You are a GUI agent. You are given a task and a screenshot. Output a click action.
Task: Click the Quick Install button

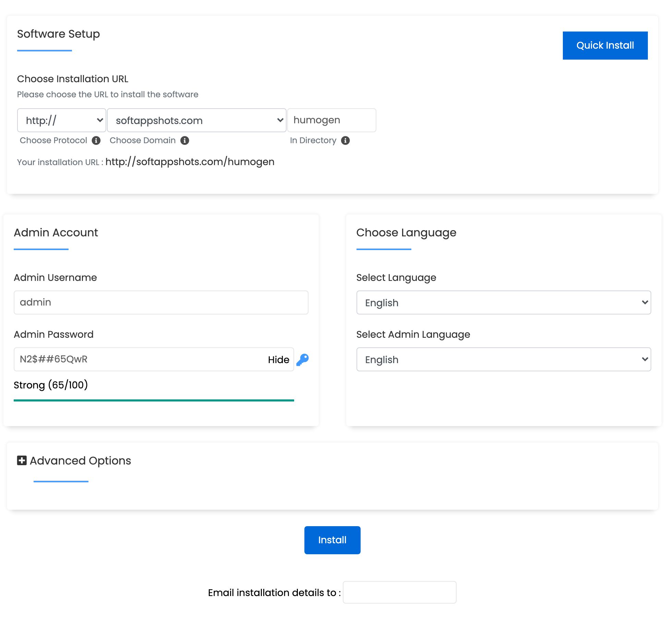pyautogui.click(x=605, y=45)
